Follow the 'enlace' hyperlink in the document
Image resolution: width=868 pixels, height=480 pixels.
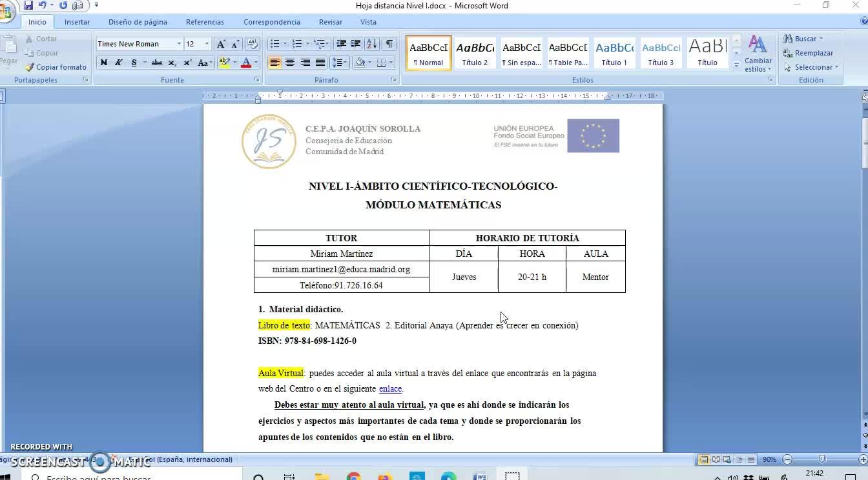tap(390, 389)
